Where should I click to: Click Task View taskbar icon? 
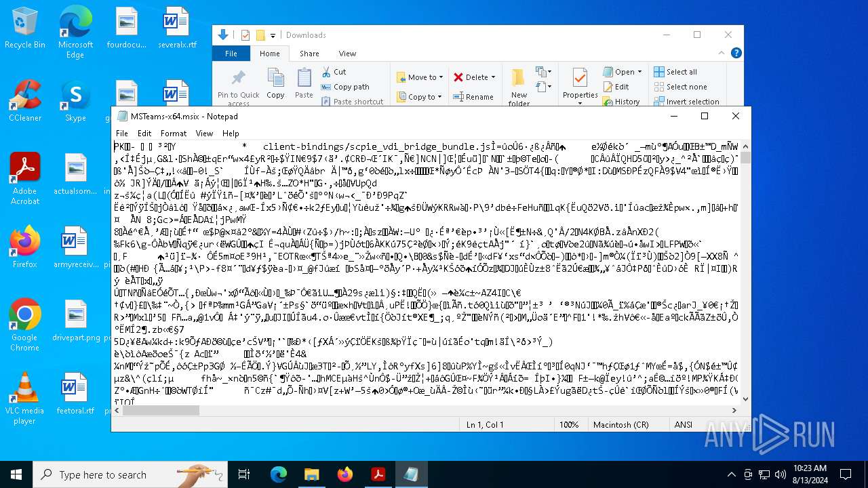(x=244, y=474)
